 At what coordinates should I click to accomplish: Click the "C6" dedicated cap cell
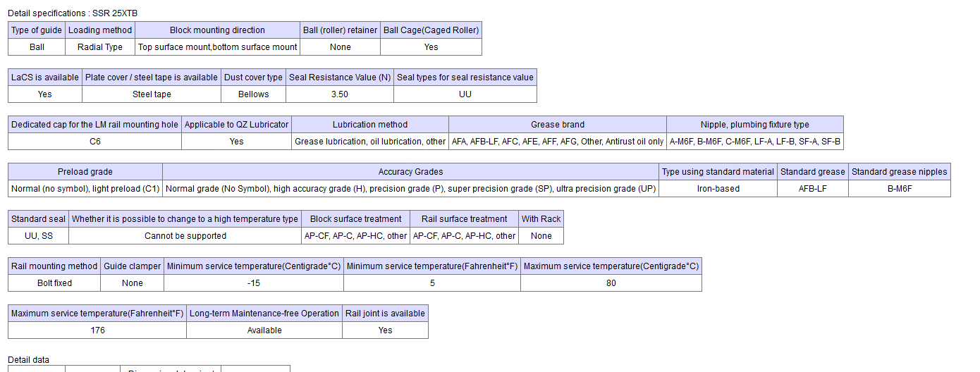coord(94,142)
